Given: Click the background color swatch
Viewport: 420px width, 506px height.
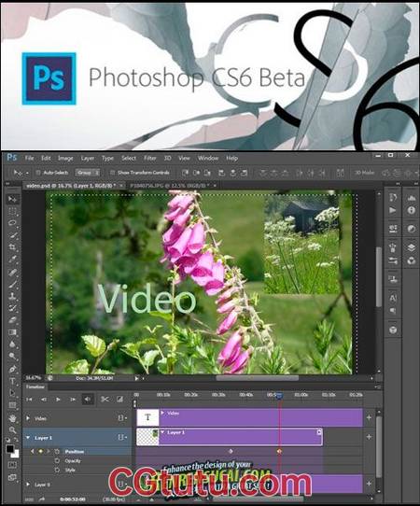Looking at the screenshot, I should pos(16,454).
